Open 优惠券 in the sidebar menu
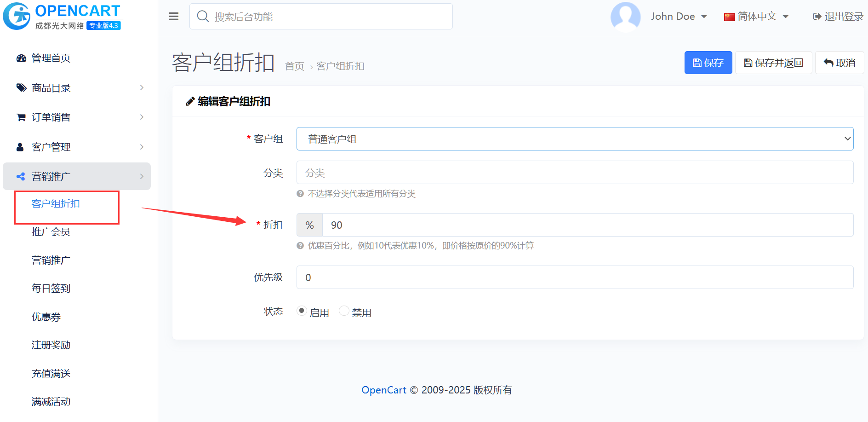868x422 pixels. click(x=46, y=317)
